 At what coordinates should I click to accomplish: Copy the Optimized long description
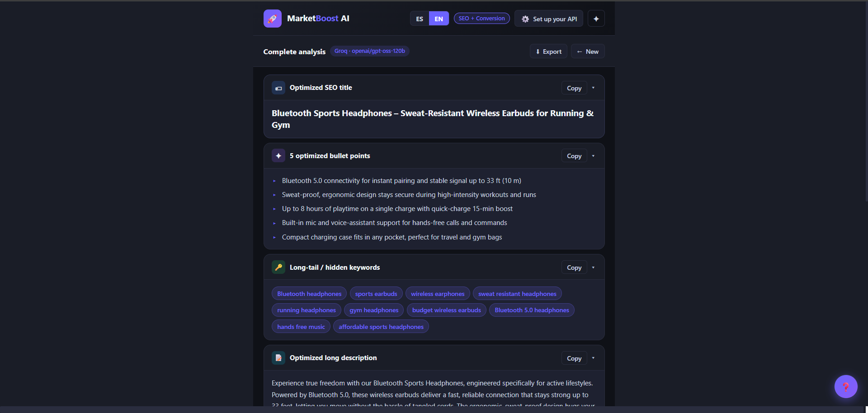[x=574, y=358]
